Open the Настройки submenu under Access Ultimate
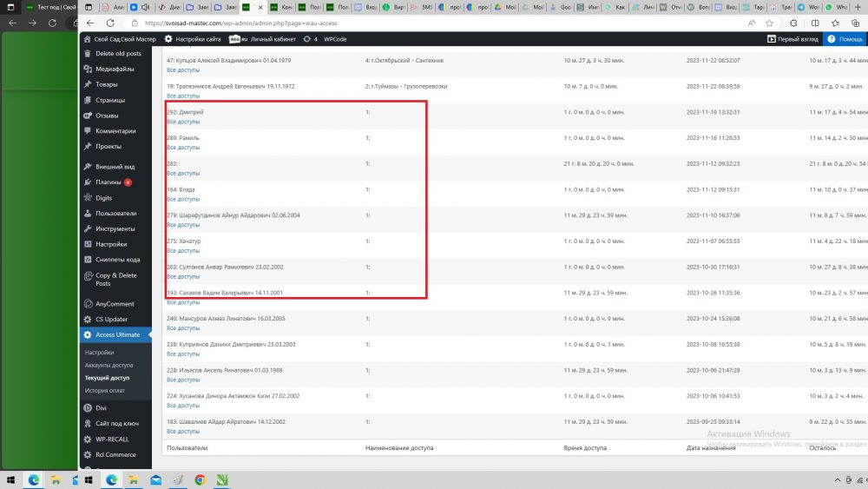The image size is (868, 489). tap(99, 353)
